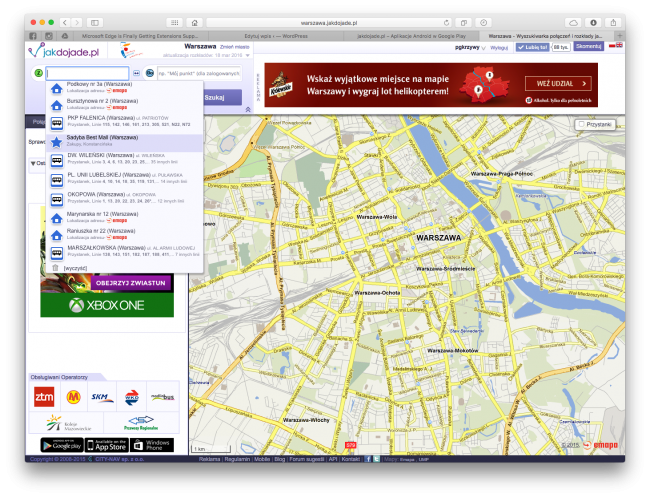Open the Regulamin footer link
This screenshot has width=650, height=498.
[x=237, y=459]
